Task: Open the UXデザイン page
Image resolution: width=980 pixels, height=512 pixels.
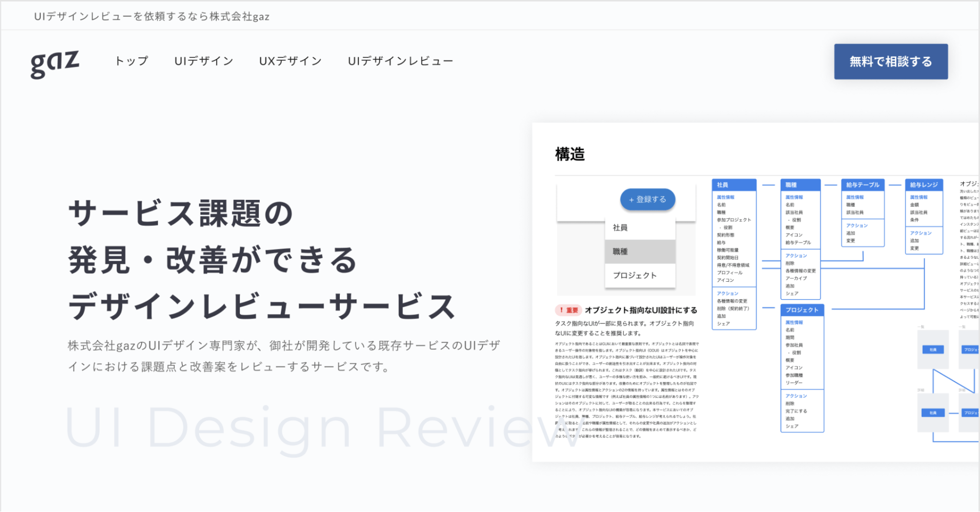Action: pyautogui.click(x=291, y=61)
